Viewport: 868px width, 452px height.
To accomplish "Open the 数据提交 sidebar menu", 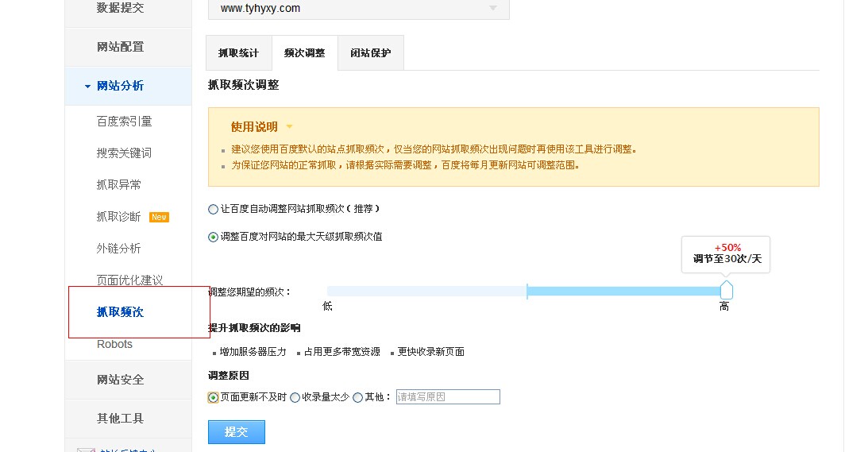I will point(121,8).
